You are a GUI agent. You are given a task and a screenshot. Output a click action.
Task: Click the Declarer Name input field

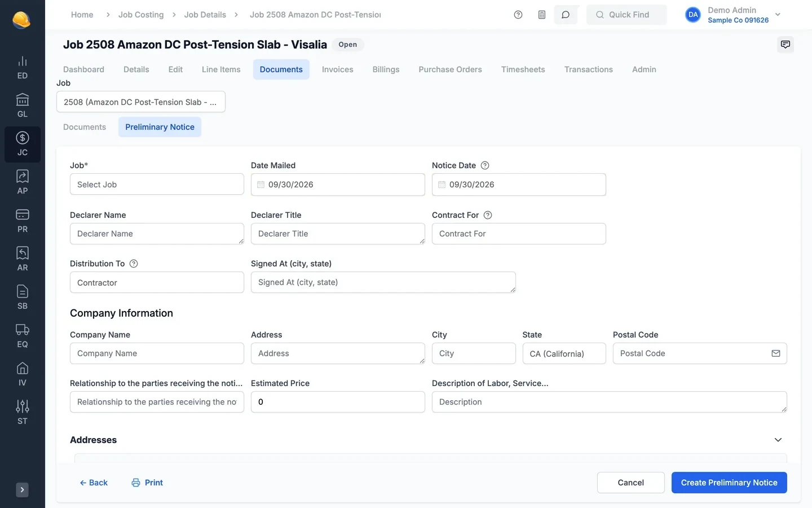coord(157,234)
